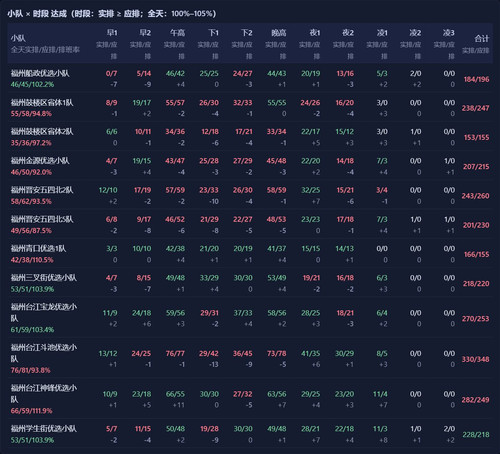Screen dimensions: 500x454
Task: Click the 夜1 column header
Action: 315,33
